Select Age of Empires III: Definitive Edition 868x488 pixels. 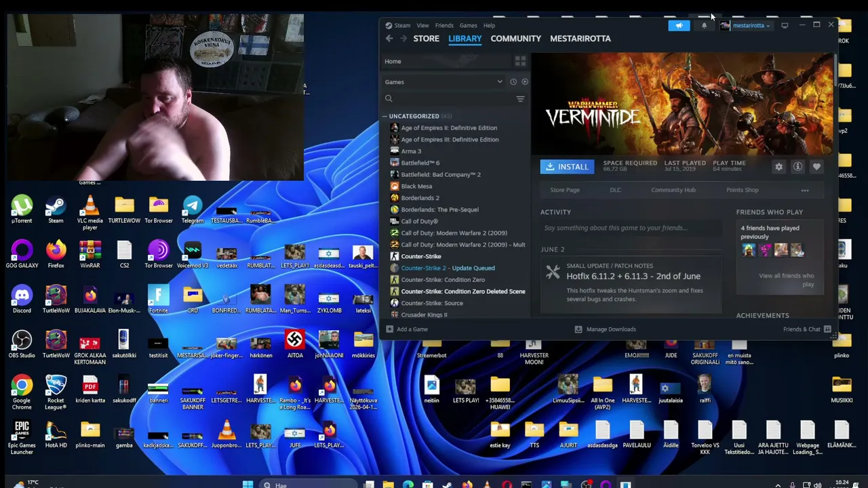(450, 140)
